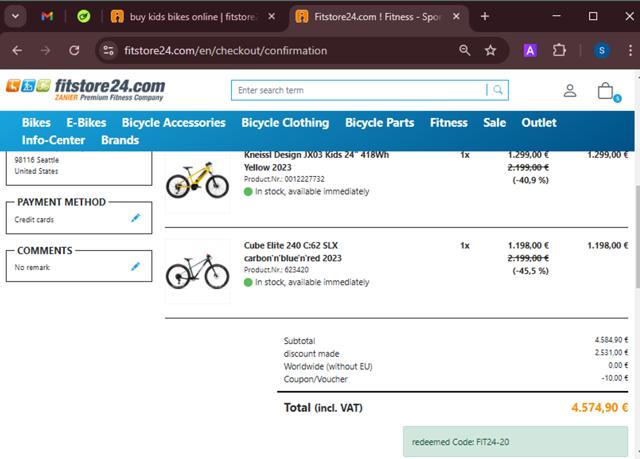Click Product.Nr. 623420 text
The width and height of the screenshot is (640, 459).
276,270
